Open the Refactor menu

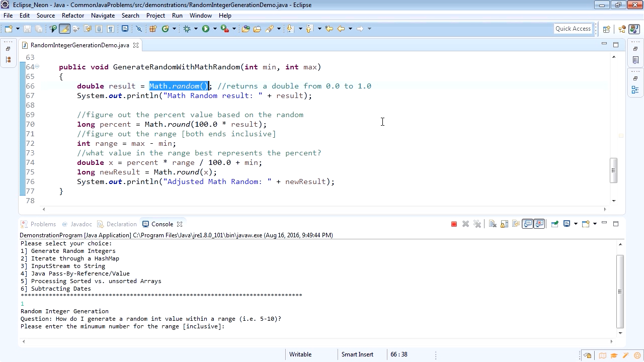point(73,16)
